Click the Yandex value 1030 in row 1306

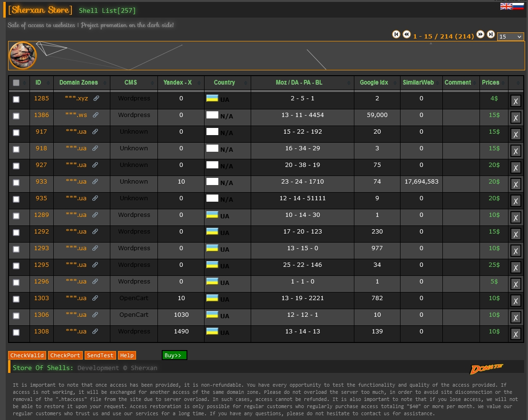(x=181, y=314)
